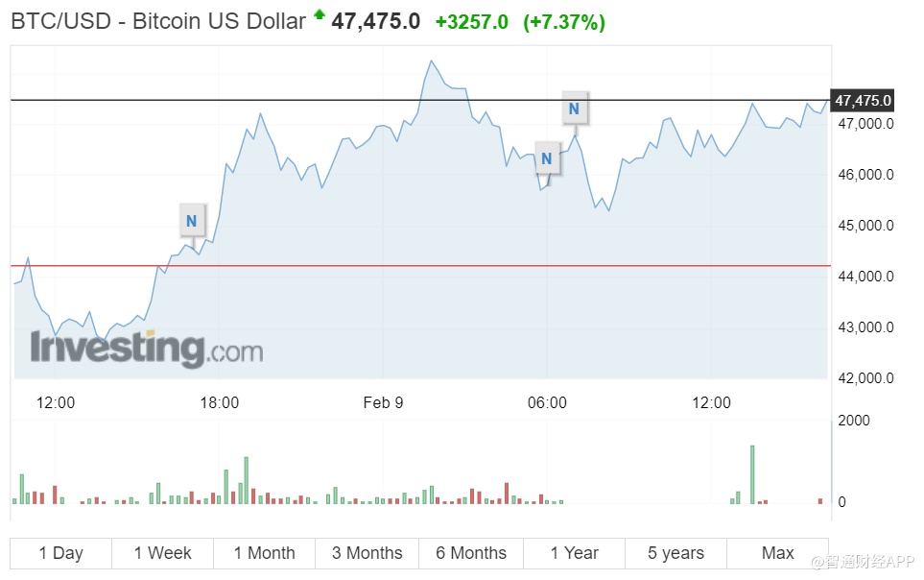The width and height of the screenshot is (924, 580).
Task: Show the 1 Month chart range
Action: point(264,553)
